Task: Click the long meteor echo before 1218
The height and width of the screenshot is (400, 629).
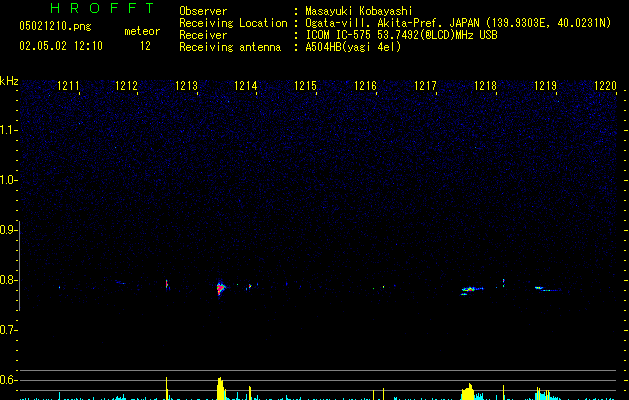Action: pyautogui.click(x=472, y=289)
